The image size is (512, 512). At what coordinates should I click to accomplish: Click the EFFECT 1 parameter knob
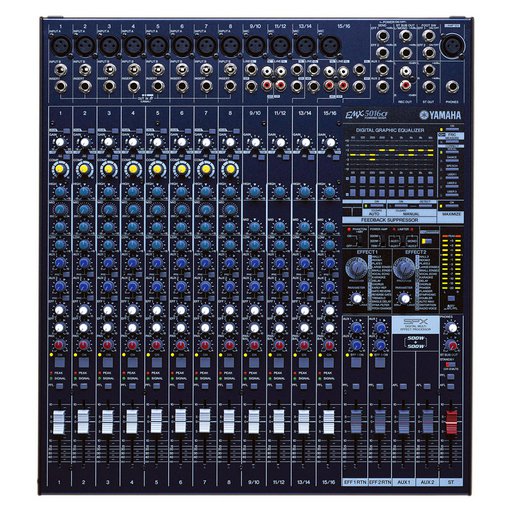[357, 298]
